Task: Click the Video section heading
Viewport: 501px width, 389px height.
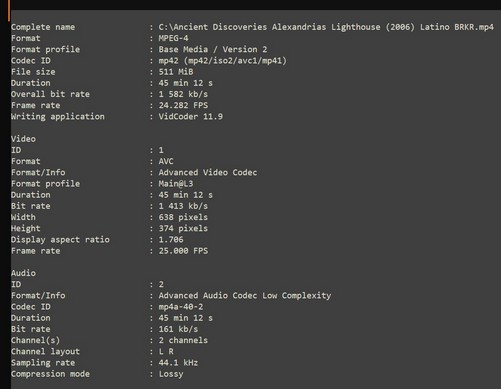Action: (23, 139)
